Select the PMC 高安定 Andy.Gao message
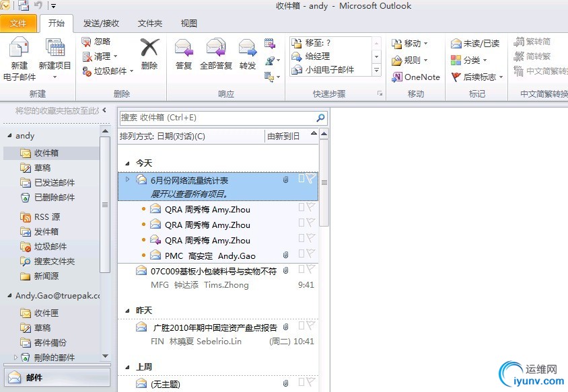This screenshot has height=392, width=568. tap(218, 256)
